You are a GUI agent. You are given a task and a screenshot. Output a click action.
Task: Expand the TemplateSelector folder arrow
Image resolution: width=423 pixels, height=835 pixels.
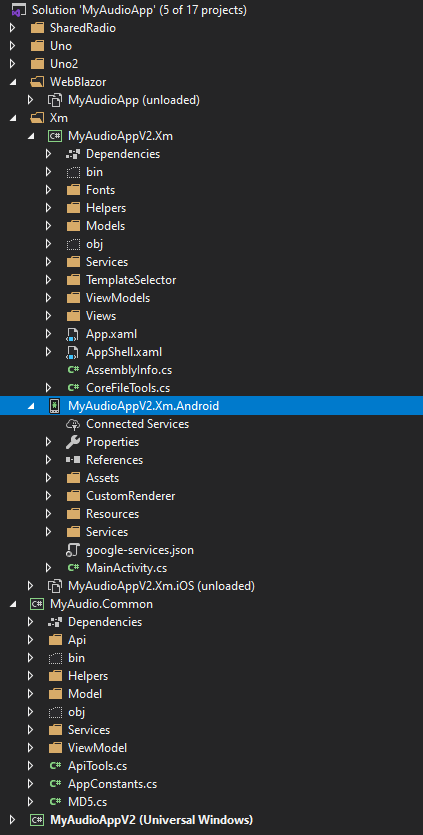click(48, 280)
